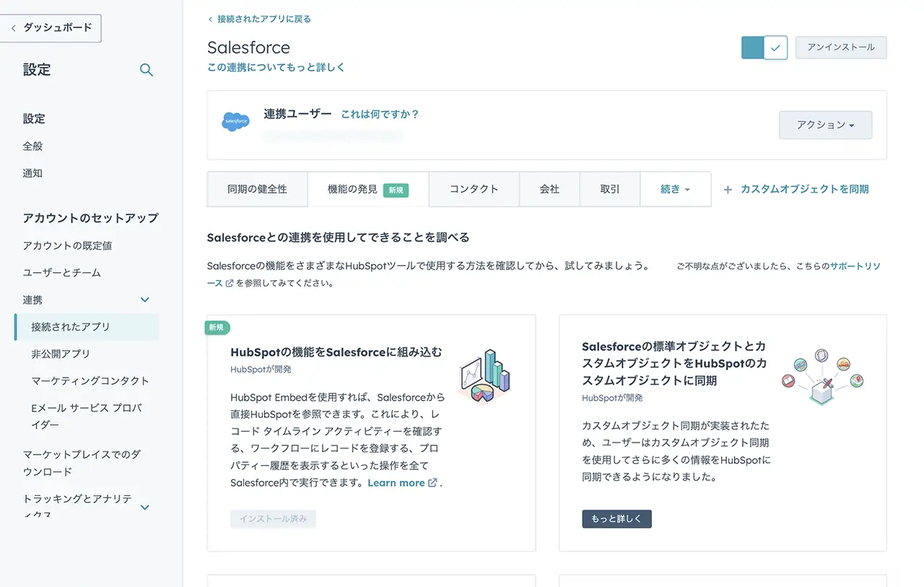Click the もっと詳しく button
924x587 pixels.
tap(616, 518)
